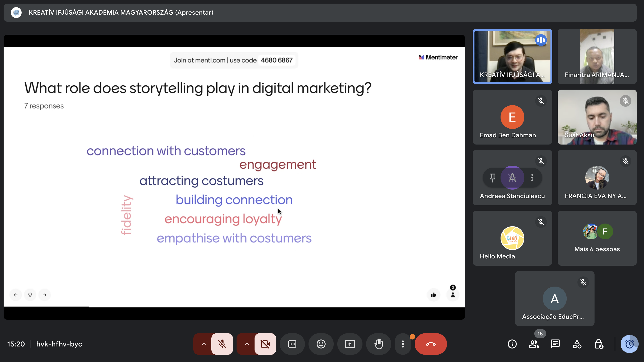Raise your hand
The height and width of the screenshot is (362, 644).
378,344
